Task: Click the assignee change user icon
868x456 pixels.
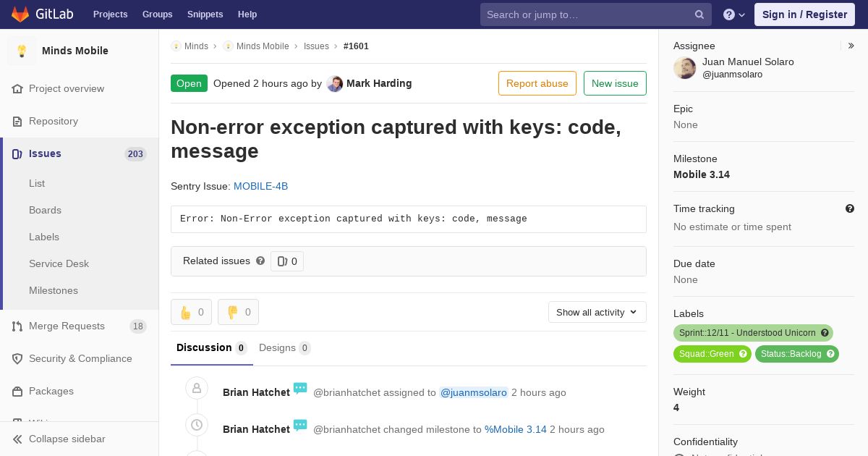Action: click(197, 388)
